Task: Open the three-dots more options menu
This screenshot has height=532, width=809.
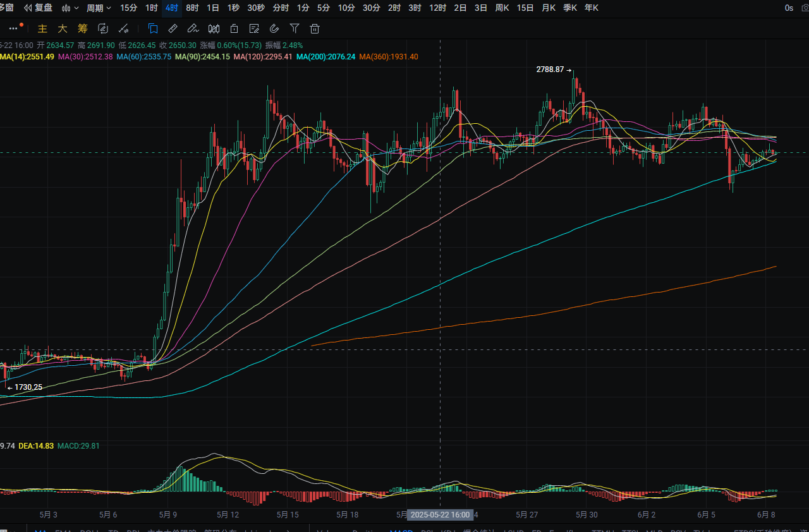Action: tap(14, 28)
